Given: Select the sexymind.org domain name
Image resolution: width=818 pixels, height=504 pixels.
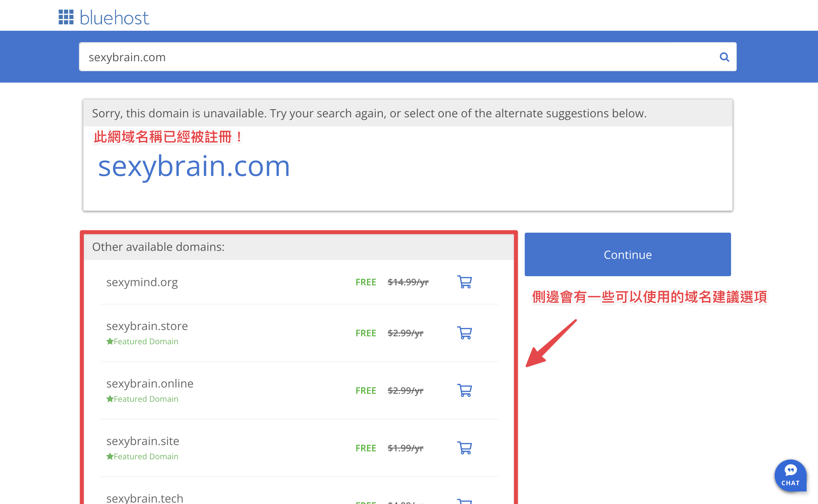Looking at the screenshot, I should tap(142, 282).
